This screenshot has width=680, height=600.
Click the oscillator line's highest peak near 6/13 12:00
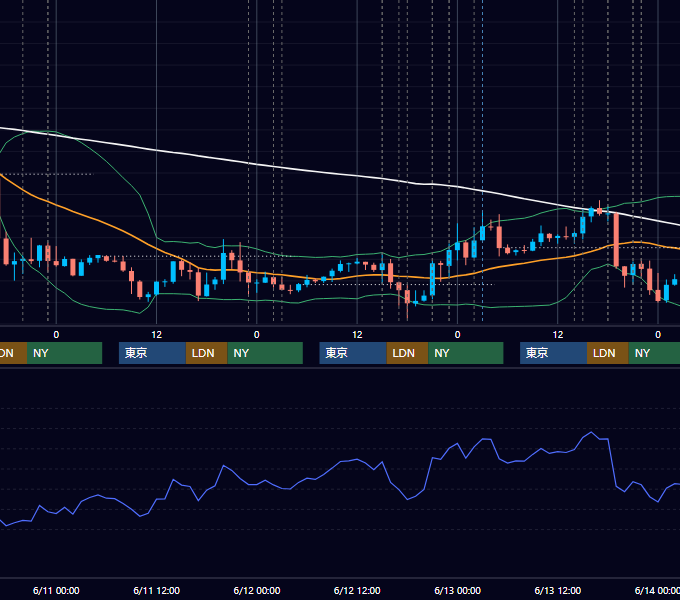point(591,432)
